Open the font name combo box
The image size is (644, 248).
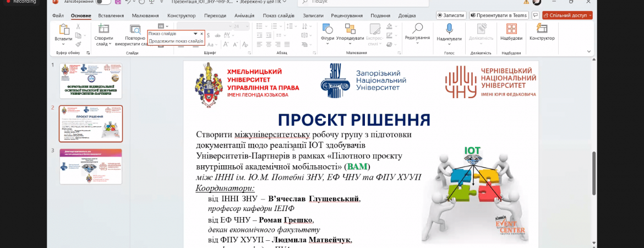(204, 27)
